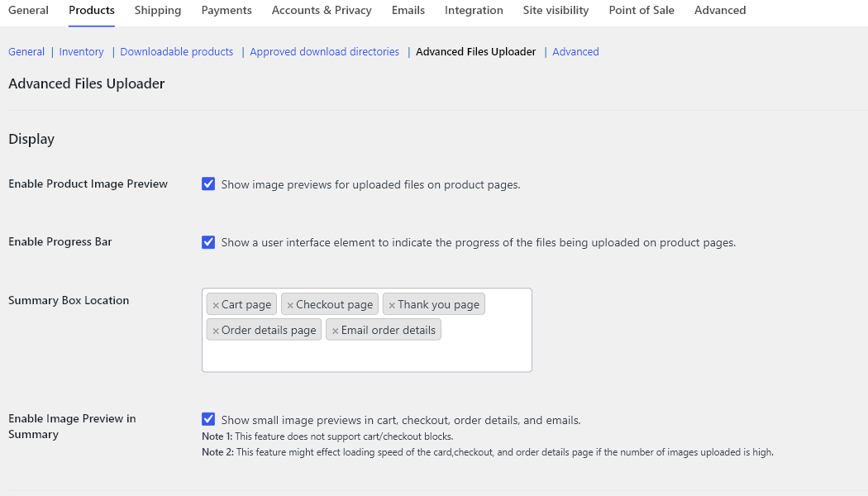
Task: Remove the Order details page tag
Action: 216,331
